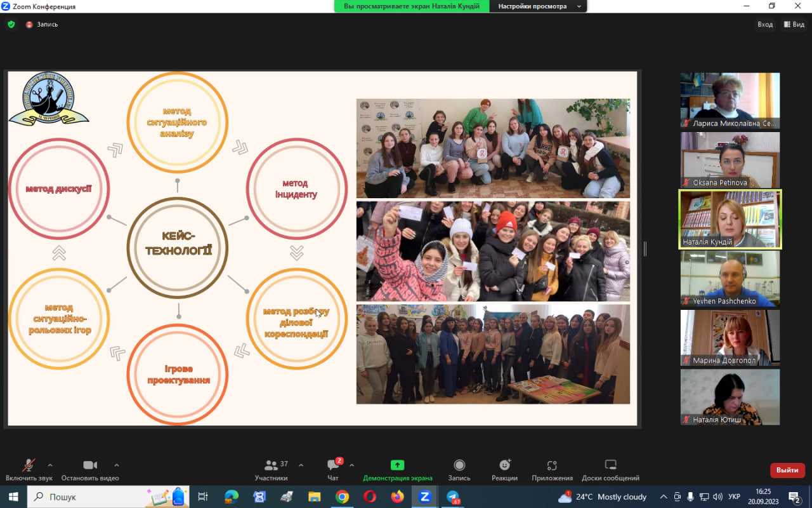Open the weather widget showing 24°C
Viewport: 812px width, 508px height.
(603, 497)
